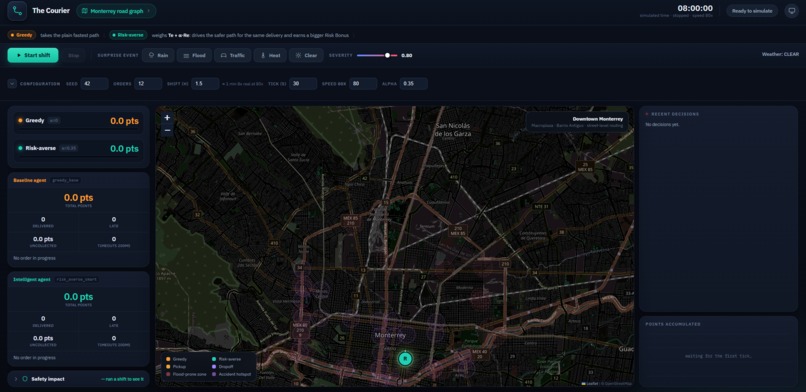Trigger the Traffic surprise event
The width and height of the screenshot is (806, 392).
point(232,55)
